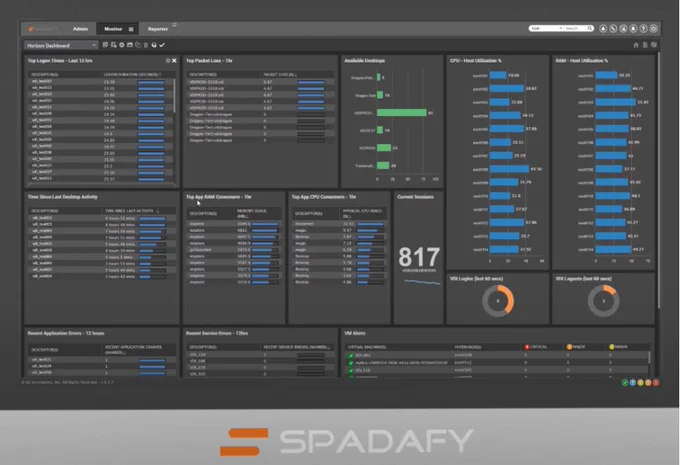
Task: Sort by Physical CPU Usage column
Action: [362, 213]
